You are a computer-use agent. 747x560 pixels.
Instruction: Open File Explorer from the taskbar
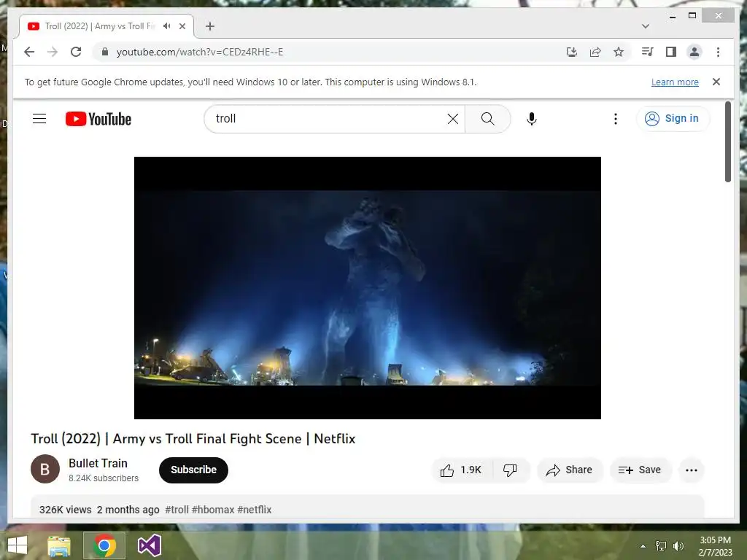point(58,545)
